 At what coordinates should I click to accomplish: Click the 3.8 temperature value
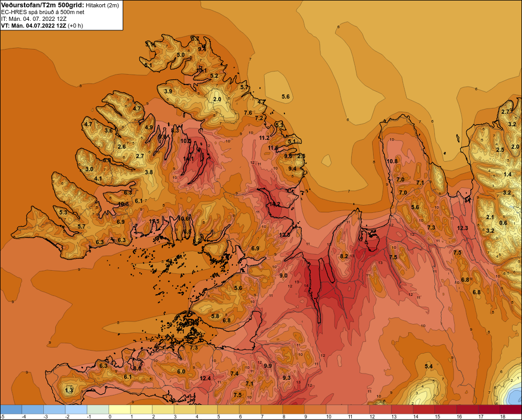149,172
